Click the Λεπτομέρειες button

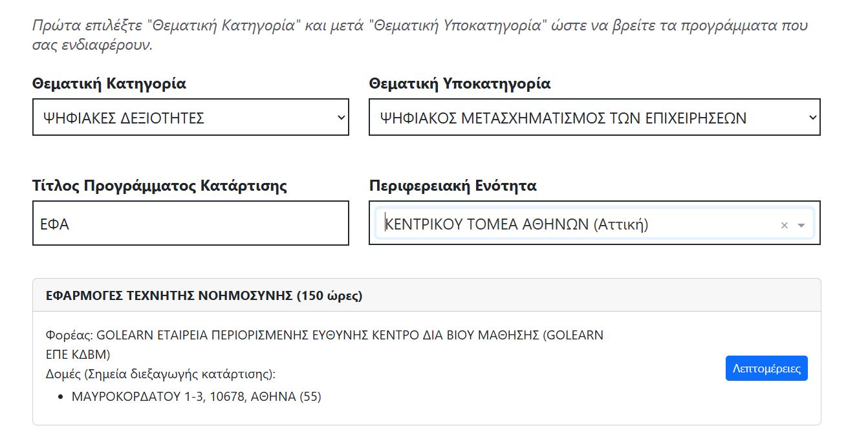(x=766, y=368)
